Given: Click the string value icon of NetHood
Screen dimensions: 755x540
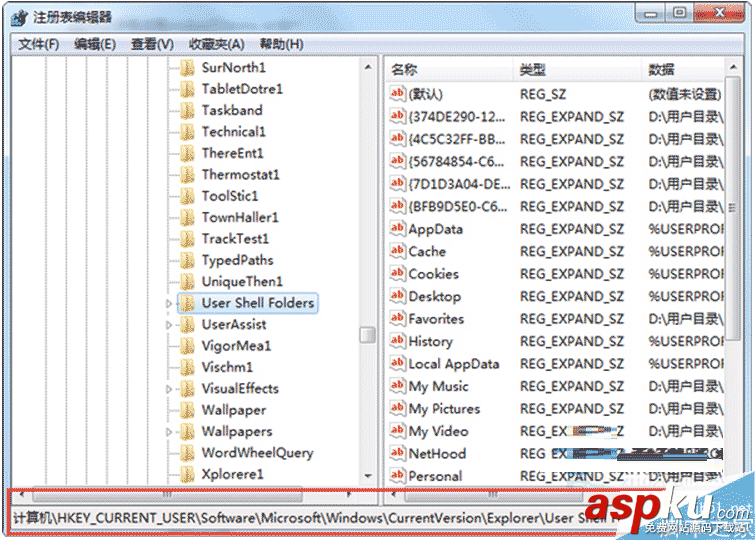Looking at the screenshot, I should coord(397,453).
